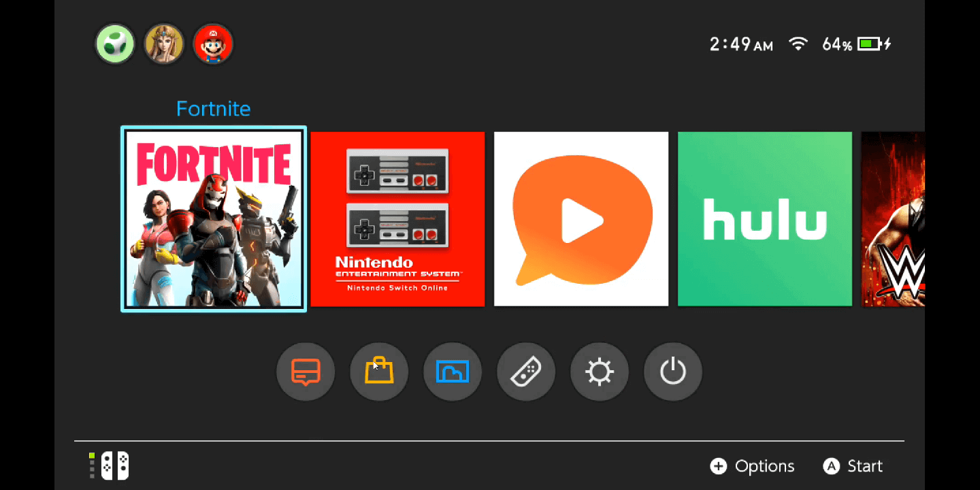This screenshot has height=490, width=980.
Task: Click the Fortnite title text
Action: (214, 109)
